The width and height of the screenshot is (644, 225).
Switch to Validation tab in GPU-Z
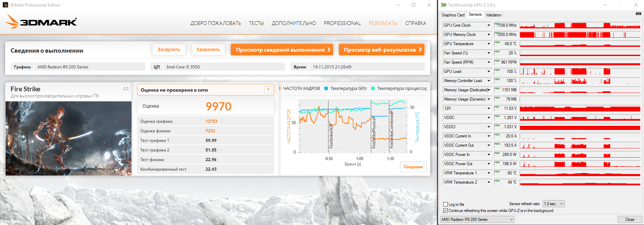point(493,15)
